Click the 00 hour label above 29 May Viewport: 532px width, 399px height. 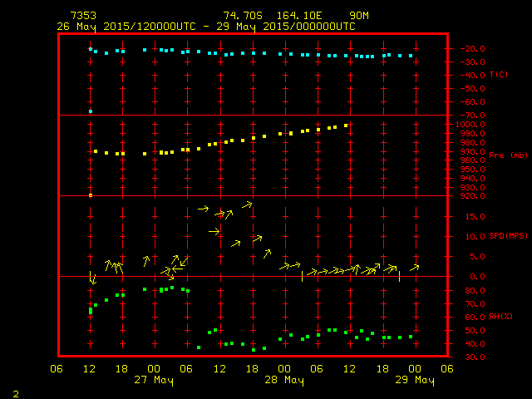click(x=415, y=369)
